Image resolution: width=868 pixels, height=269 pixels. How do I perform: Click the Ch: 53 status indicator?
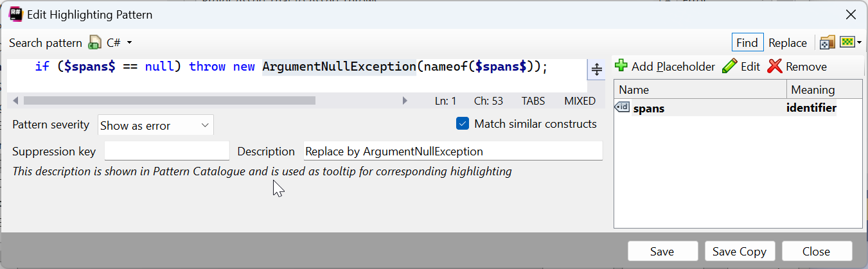pos(488,101)
